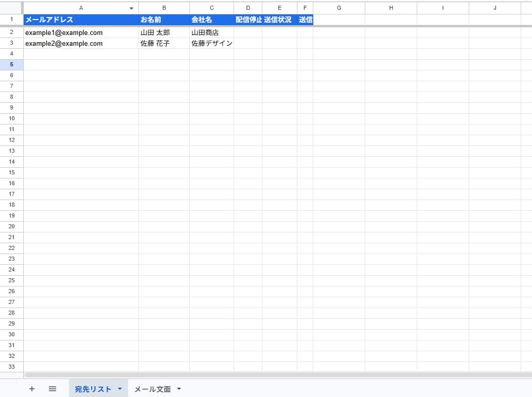Screen dimensions: 532x397
Task: Click the horizontal scrollbar
Action: coord(278,375)
